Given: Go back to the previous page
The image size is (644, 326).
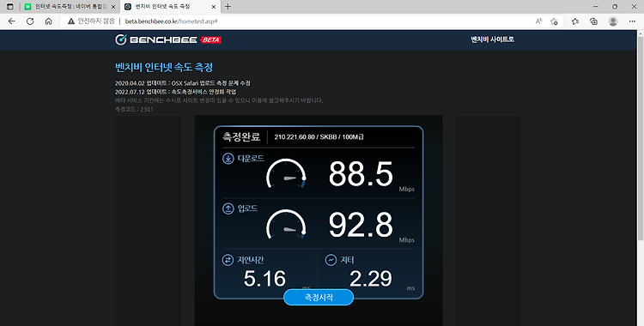Looking at the screenshot, I should (11, 21).
